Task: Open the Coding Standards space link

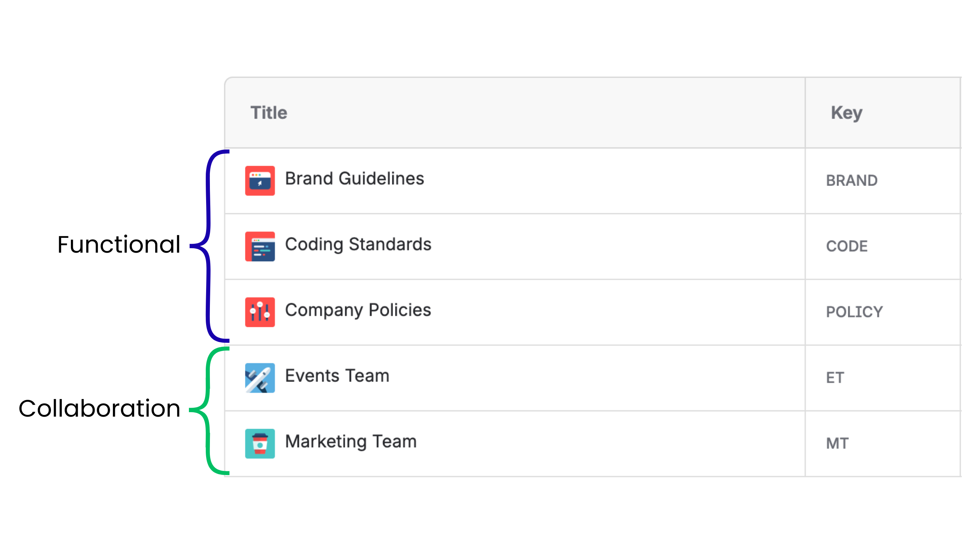Action: coord(358,244)
